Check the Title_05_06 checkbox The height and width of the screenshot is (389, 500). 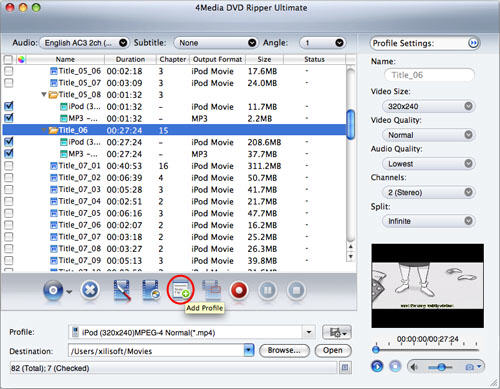9,71
